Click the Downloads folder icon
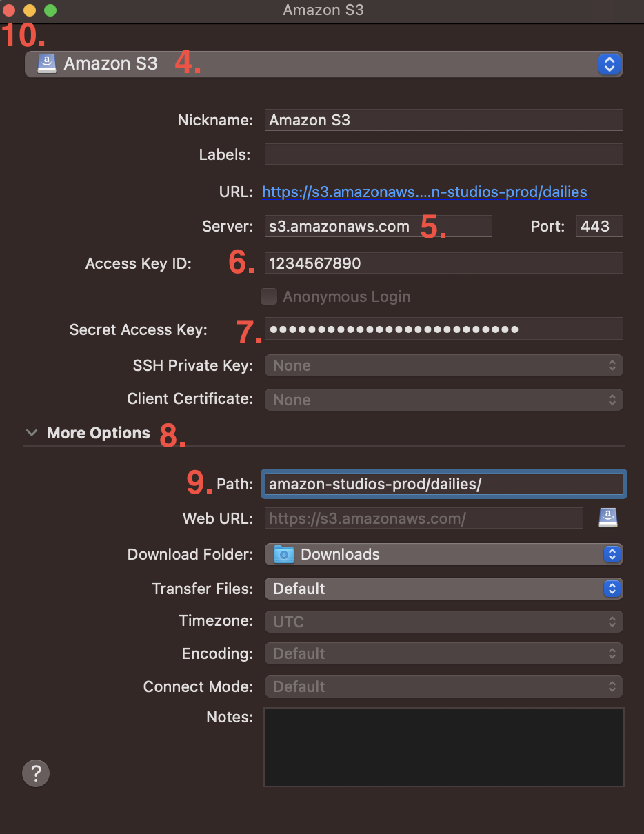 (x=284, y=553)
